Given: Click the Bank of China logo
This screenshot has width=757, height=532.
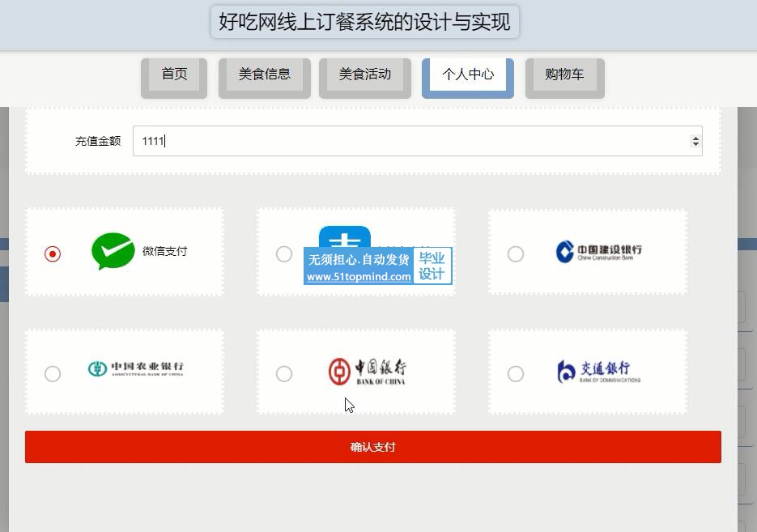Looking at the screenshot, I should pyautogui.click(x=368, y=372).
